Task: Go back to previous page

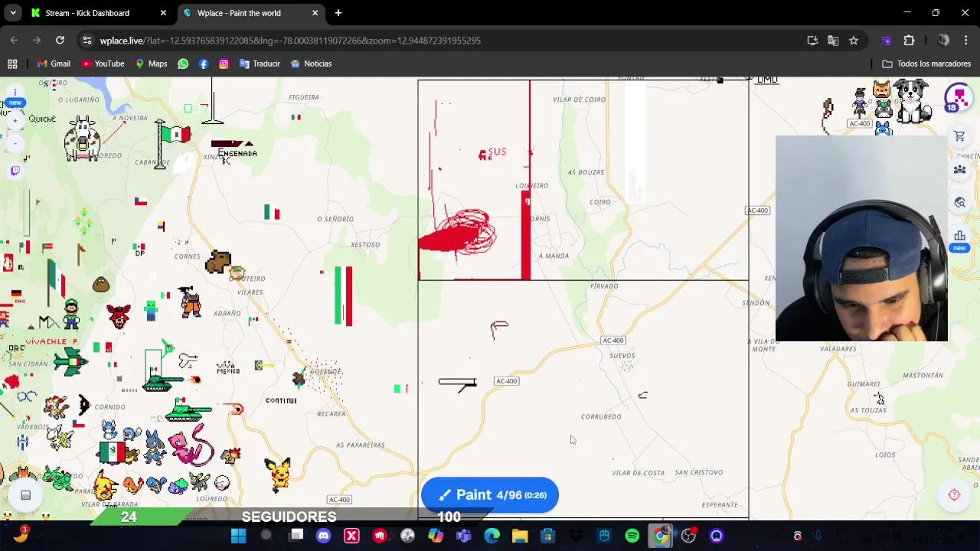Action: click(x=15, y=41)
